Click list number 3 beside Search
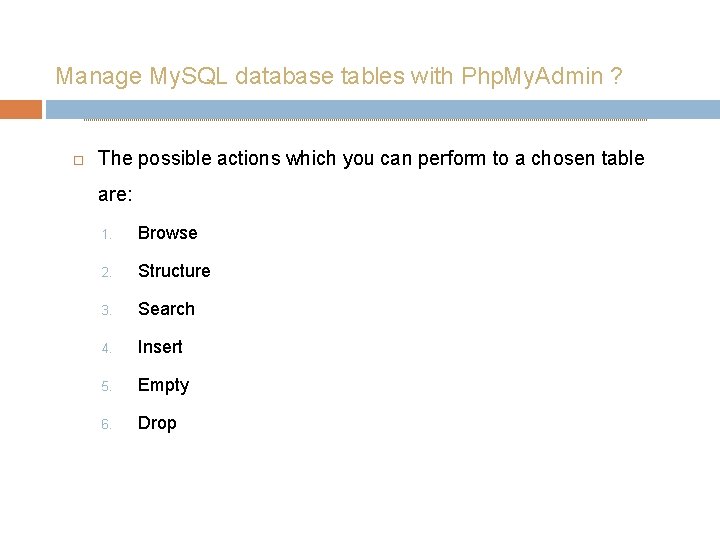This screenshot has height=540, width=720. (106, 311)
